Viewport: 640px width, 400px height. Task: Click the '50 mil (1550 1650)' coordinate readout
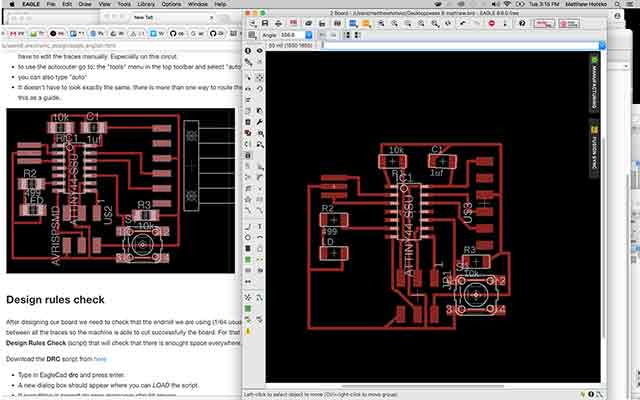[x=290, y=46]
